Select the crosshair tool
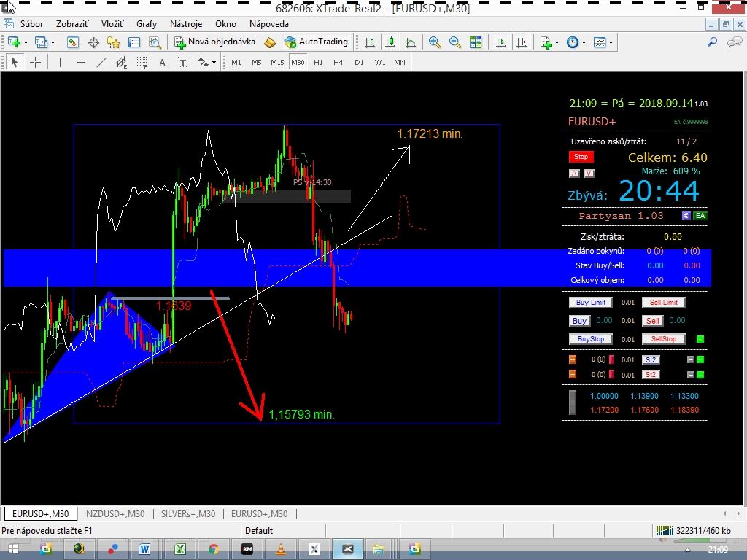The height and width of the screenshot is (560, 747). pyautogui.click(x=35, y=62)
